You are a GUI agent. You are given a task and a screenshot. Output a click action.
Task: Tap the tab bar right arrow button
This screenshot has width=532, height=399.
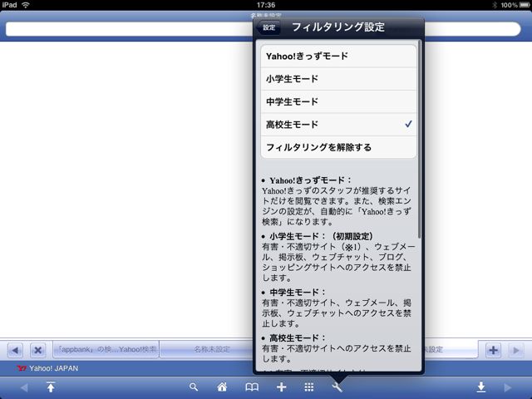click(x=515, y=350)
